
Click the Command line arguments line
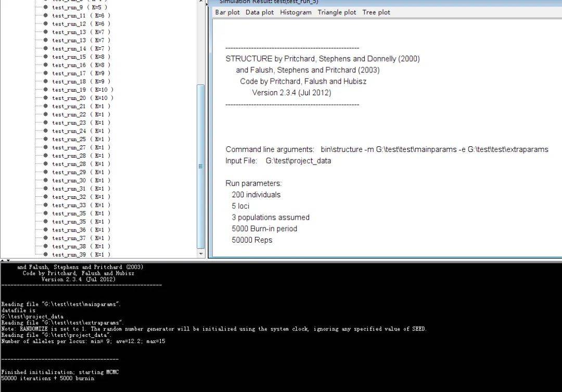(387, 149)
